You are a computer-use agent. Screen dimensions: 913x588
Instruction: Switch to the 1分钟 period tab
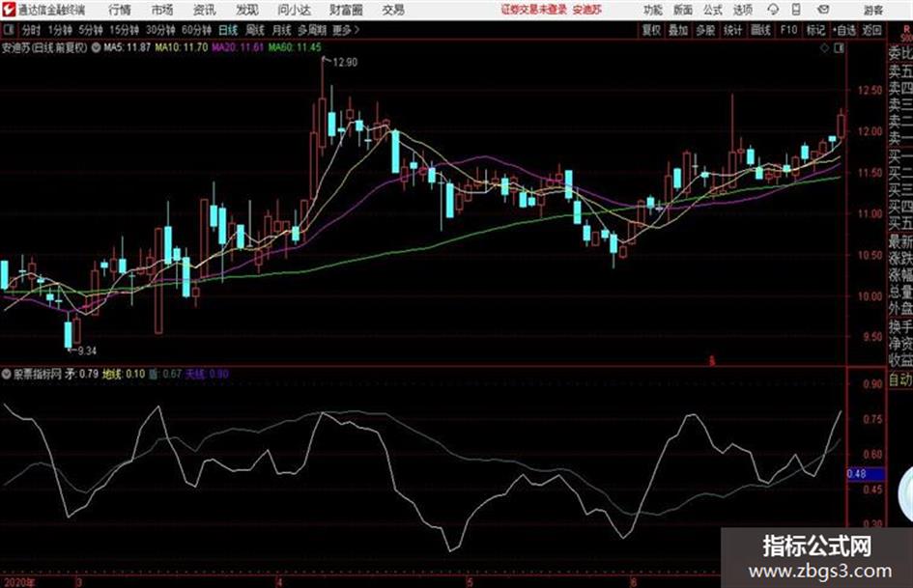59,30
